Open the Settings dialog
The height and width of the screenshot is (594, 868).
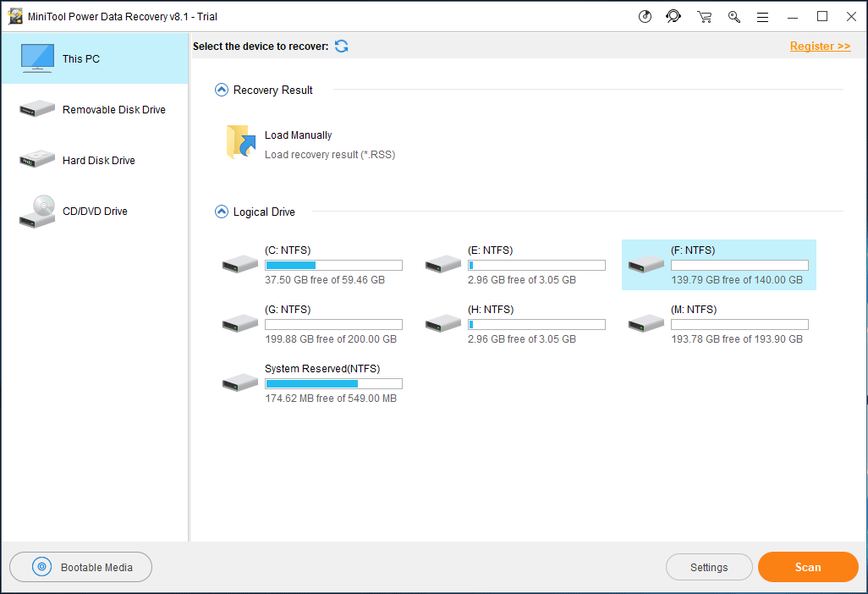coord(709,567)
